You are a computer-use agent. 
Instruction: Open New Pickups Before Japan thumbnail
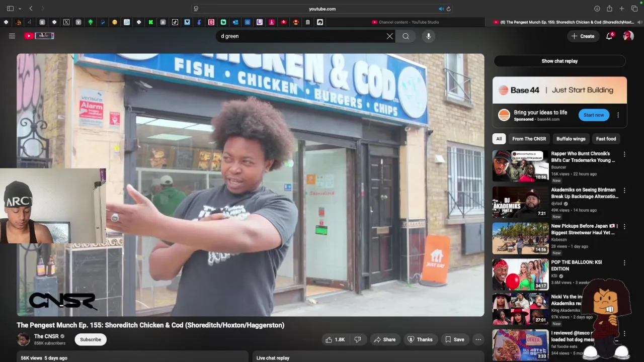click(520, 238)
